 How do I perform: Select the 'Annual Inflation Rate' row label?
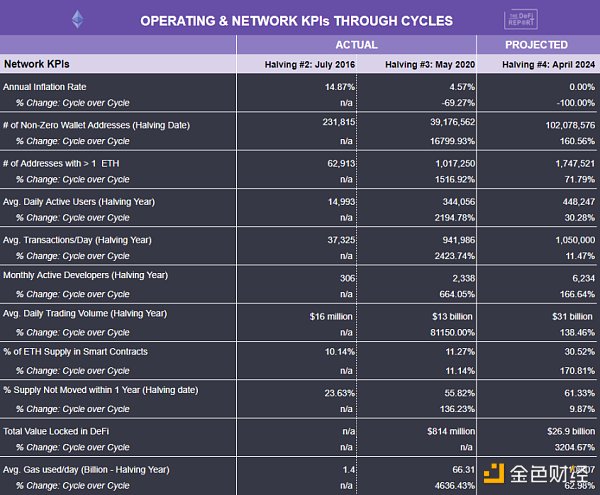point(44,87)
